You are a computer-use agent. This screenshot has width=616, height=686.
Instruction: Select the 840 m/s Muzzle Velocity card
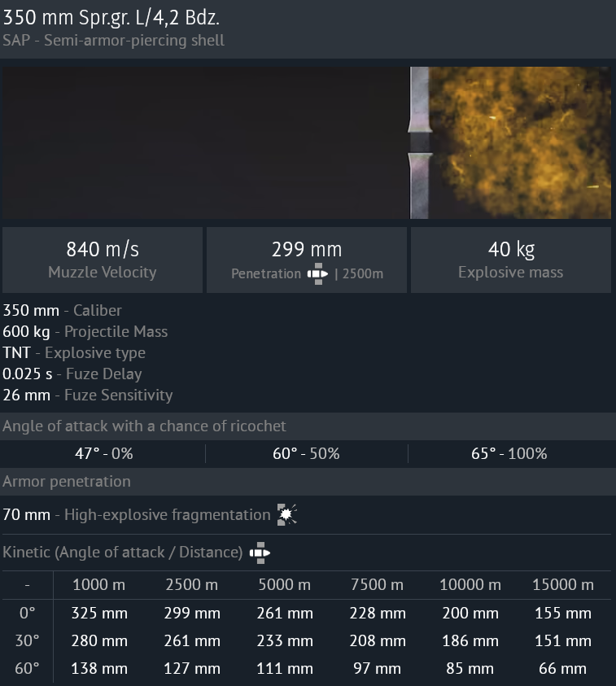pyautogui.click(x=102, y=260)
